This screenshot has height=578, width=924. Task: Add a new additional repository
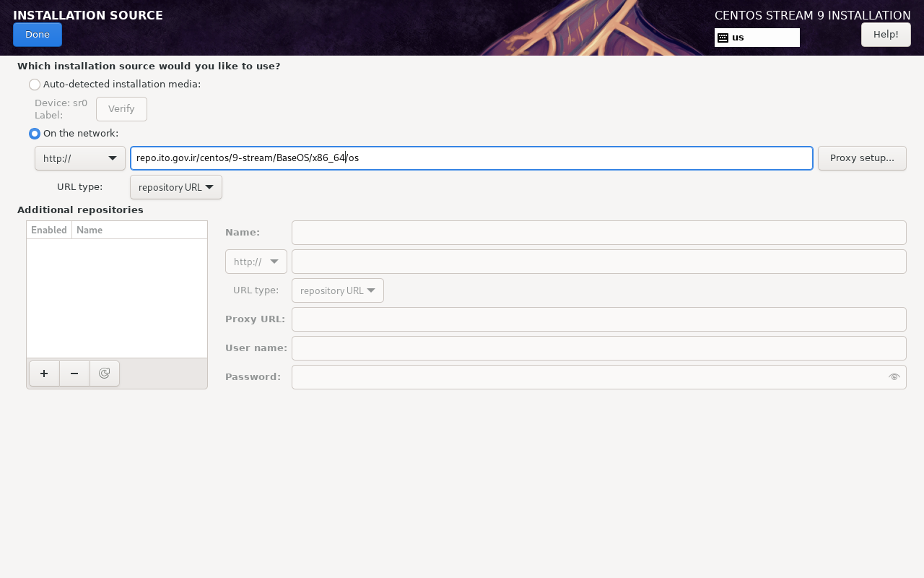pyautogui.click(x=44, y=374)
